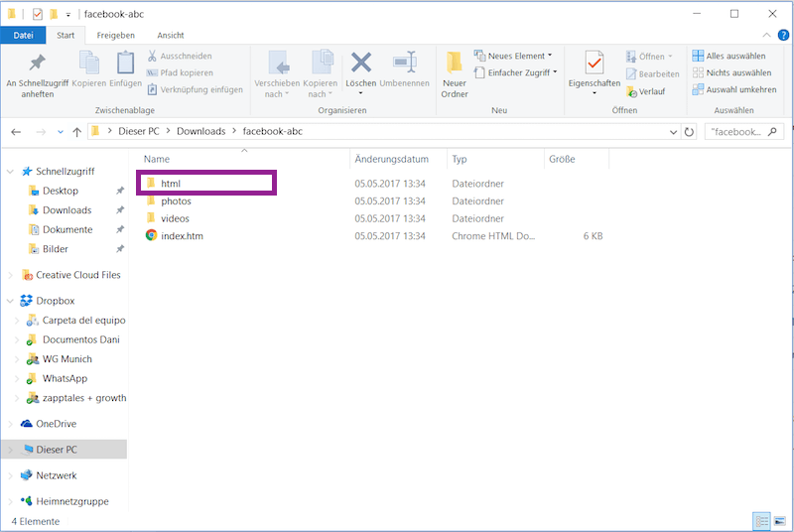This screenshot has height=532, width=794.
Task: Click Auswahl umkehren
Action: click(734, 89)
